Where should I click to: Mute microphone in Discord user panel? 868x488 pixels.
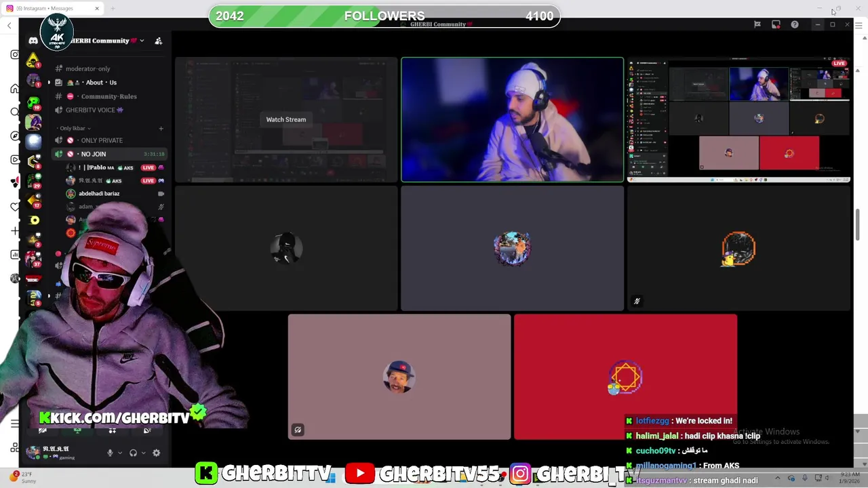point(110,453)
